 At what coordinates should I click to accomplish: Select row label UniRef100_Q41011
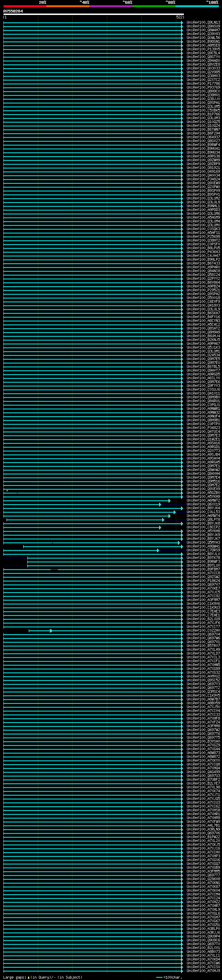tap(203, 394)
